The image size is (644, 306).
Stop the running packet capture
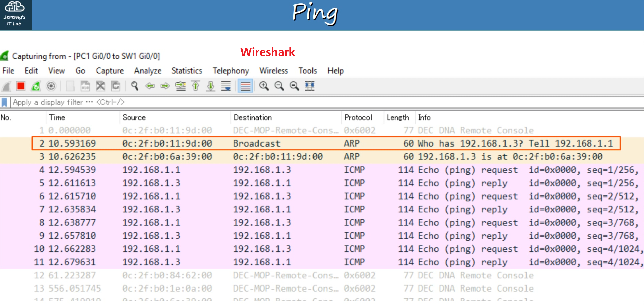21,86
